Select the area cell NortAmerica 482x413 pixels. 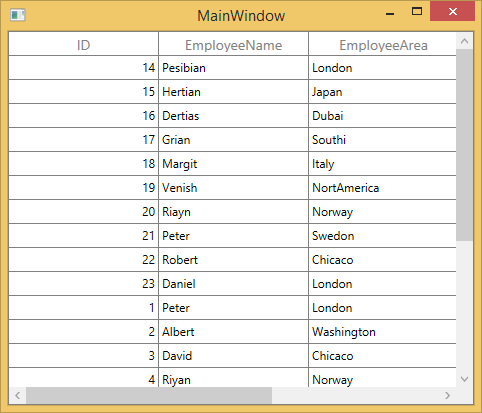pos(383,188)
